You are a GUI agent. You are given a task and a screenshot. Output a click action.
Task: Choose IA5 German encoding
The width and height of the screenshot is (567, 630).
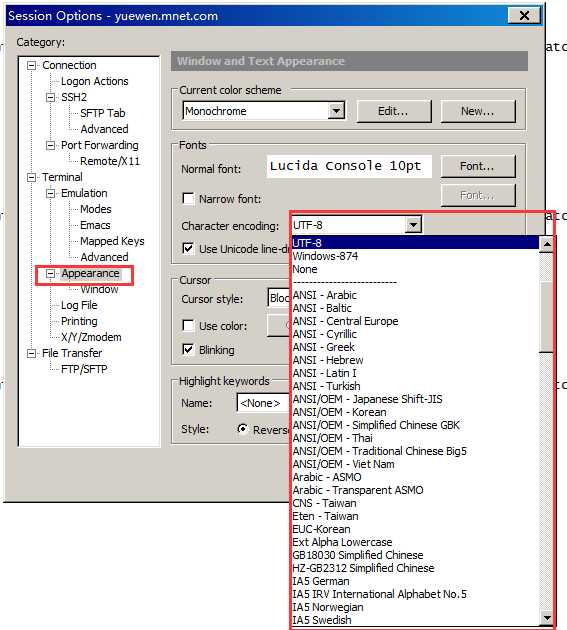coord(415,581)
